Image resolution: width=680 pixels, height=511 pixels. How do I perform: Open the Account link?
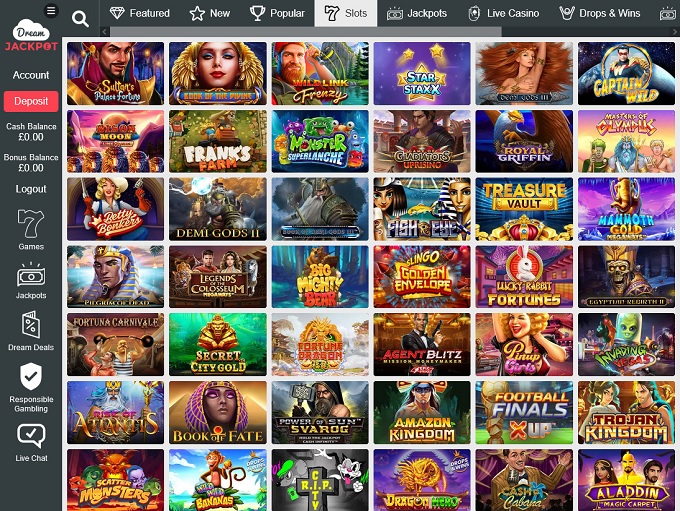point(31,75)
